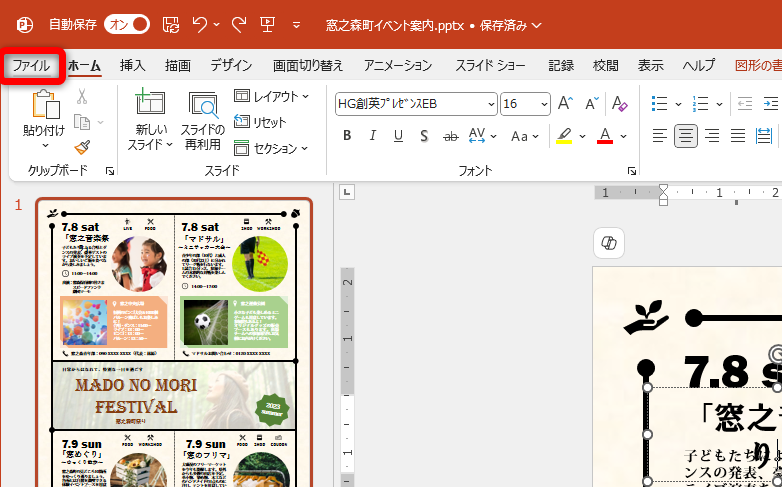
Task: Expand the 貼り付け options arrow
Action: (45, 146)
